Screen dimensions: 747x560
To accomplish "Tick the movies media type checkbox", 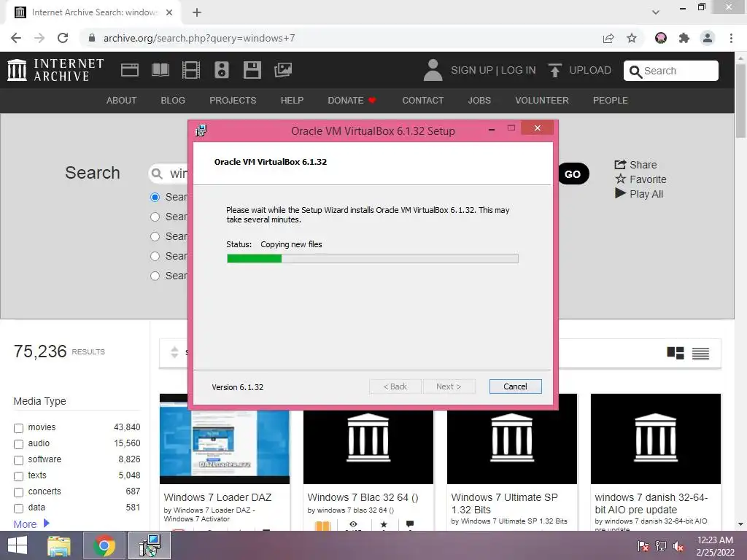I will tap(18, 428).
